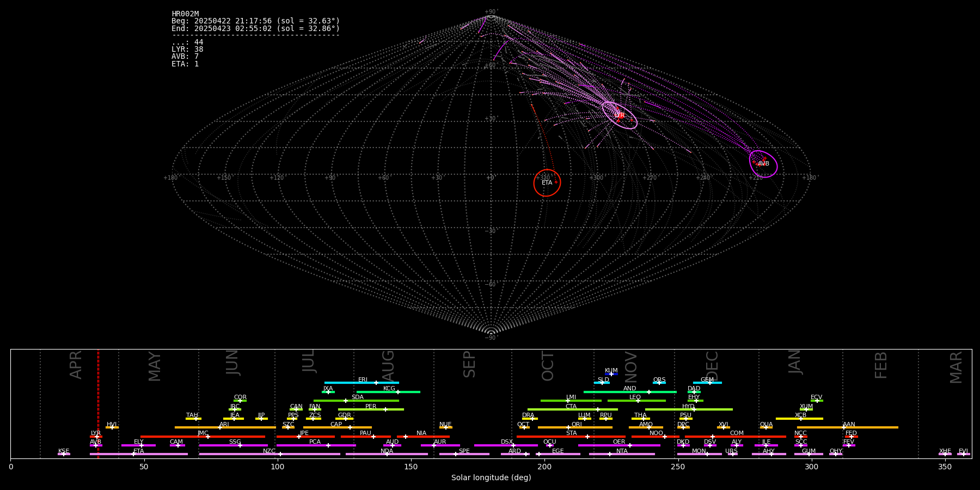Click the peak marker on QUA bar
Viewport: 980px width, 490px height.
click(x=766, y=427)
